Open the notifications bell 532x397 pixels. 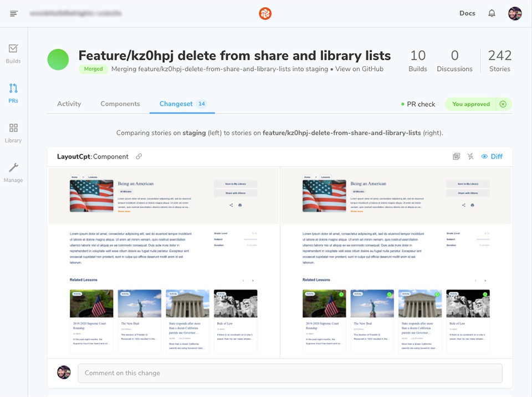pos(492,13)
